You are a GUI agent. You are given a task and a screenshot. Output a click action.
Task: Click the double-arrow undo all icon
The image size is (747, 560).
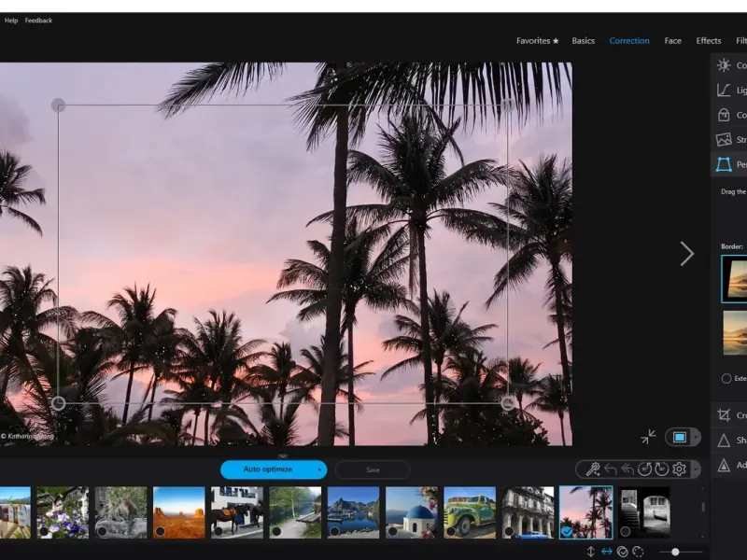pyautogui.click(x=627, y=469)
